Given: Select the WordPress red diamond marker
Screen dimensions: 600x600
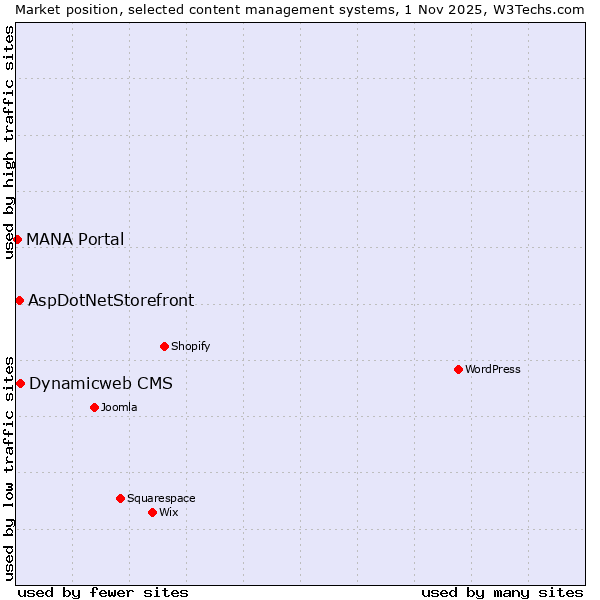Looking at the screenshot, I should [x=458, y=369].
